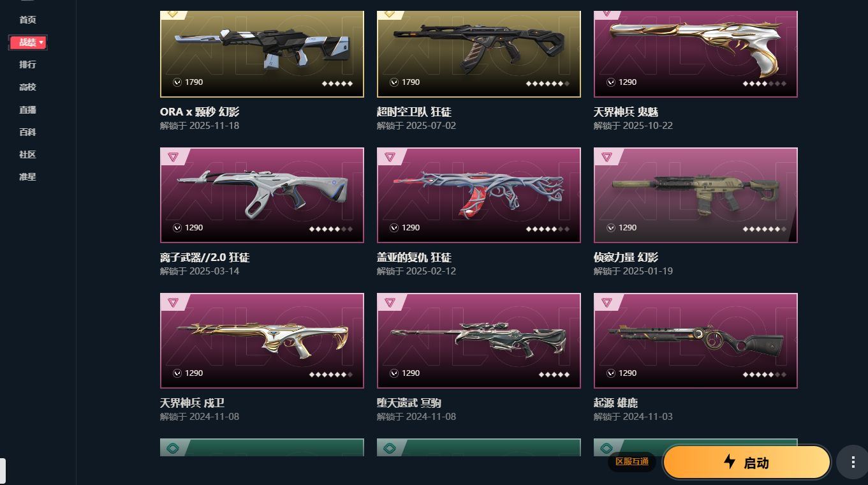The image size is (868, 485).
Task: Click the tier icon on 离子武器//2.0 狂徒 card
Action: click(x=173, y=157)
